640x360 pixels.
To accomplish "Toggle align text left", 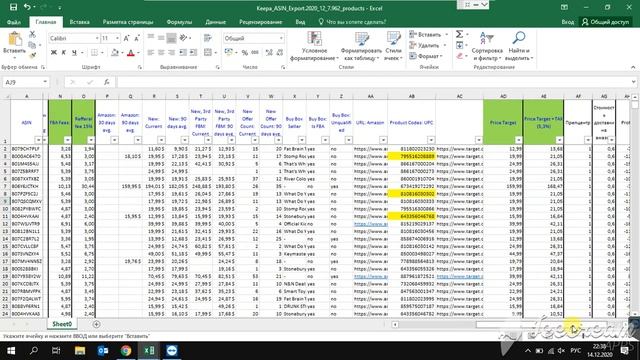I will [151, 53].
